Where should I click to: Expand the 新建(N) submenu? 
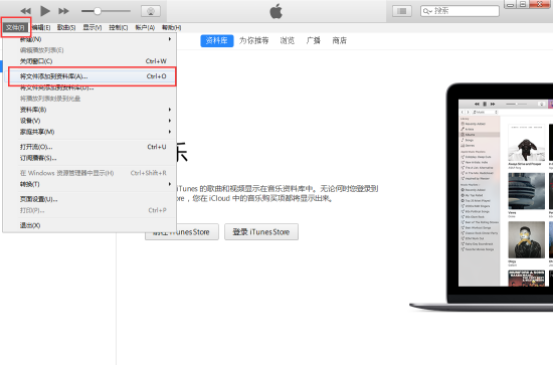[89, 39]
